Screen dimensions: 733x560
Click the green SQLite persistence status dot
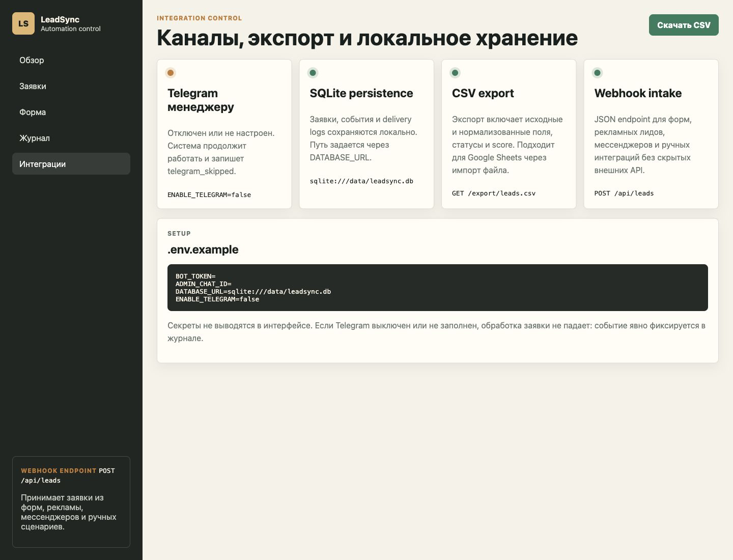point(313,73)
